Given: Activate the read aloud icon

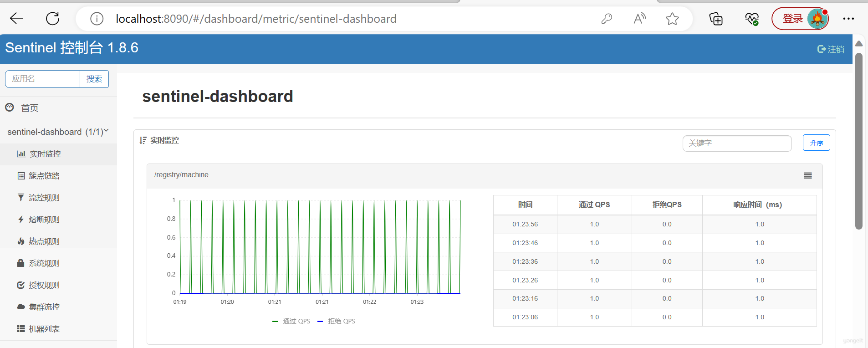Looking at the screenshot, I should [640, 19].
